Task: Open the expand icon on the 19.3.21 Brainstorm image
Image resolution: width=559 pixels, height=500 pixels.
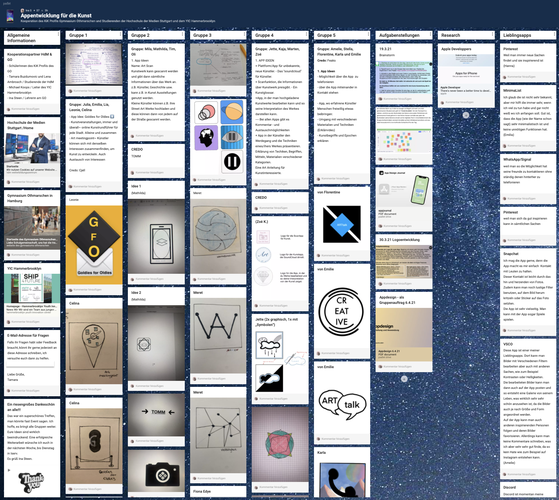Action: tap(430, 64)
